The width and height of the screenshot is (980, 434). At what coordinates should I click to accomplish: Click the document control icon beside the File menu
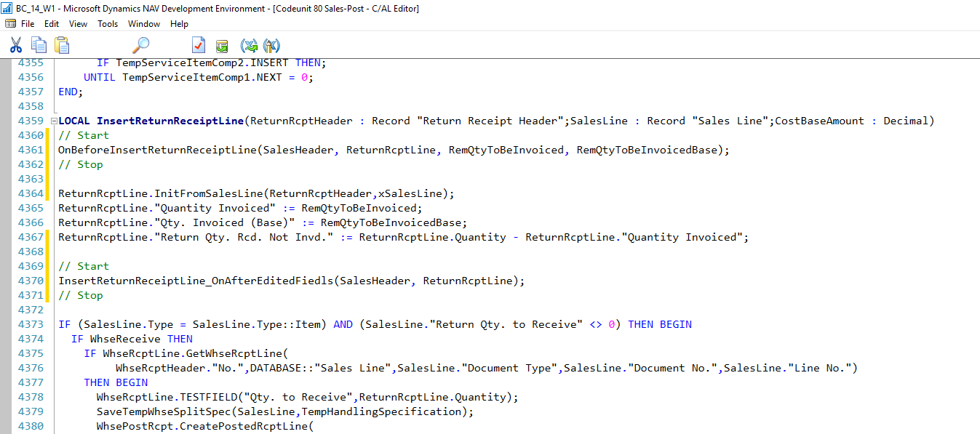[9, 23]
